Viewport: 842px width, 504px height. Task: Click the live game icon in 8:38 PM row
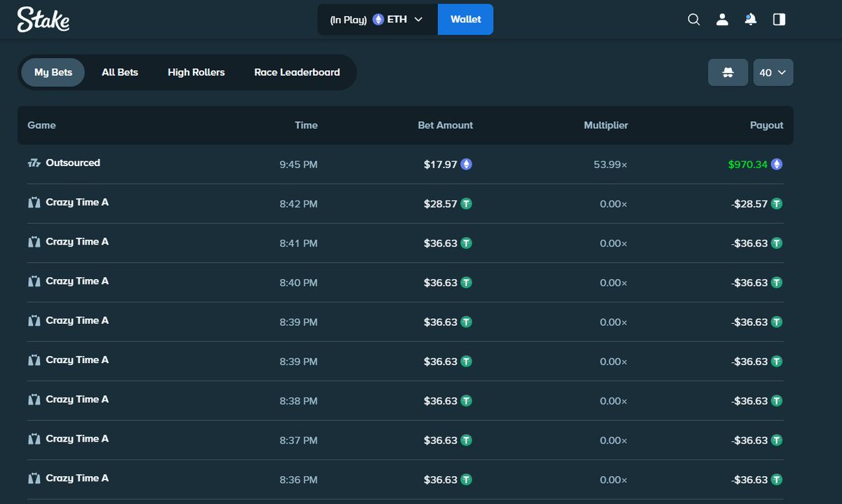tap(34, 400)
